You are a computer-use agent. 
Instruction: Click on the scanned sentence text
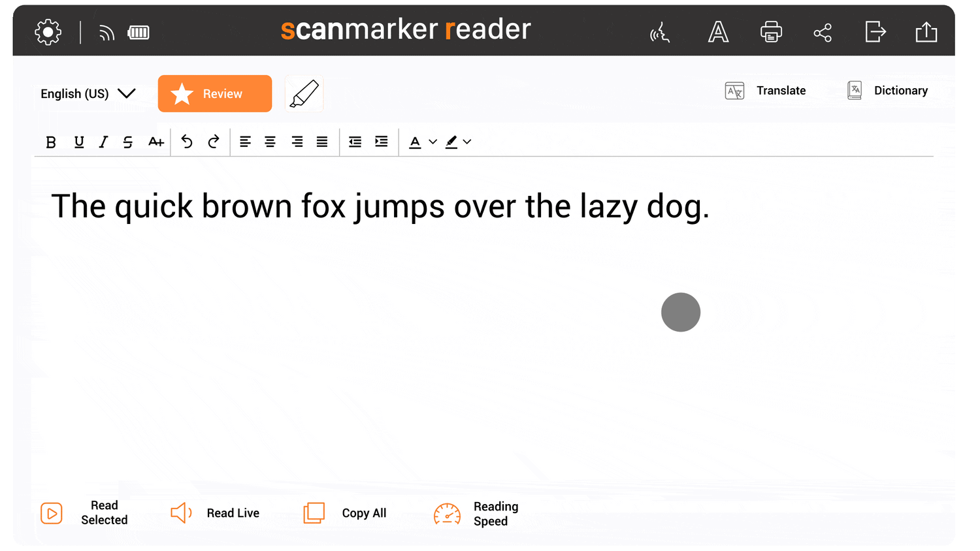pos(380,206)
